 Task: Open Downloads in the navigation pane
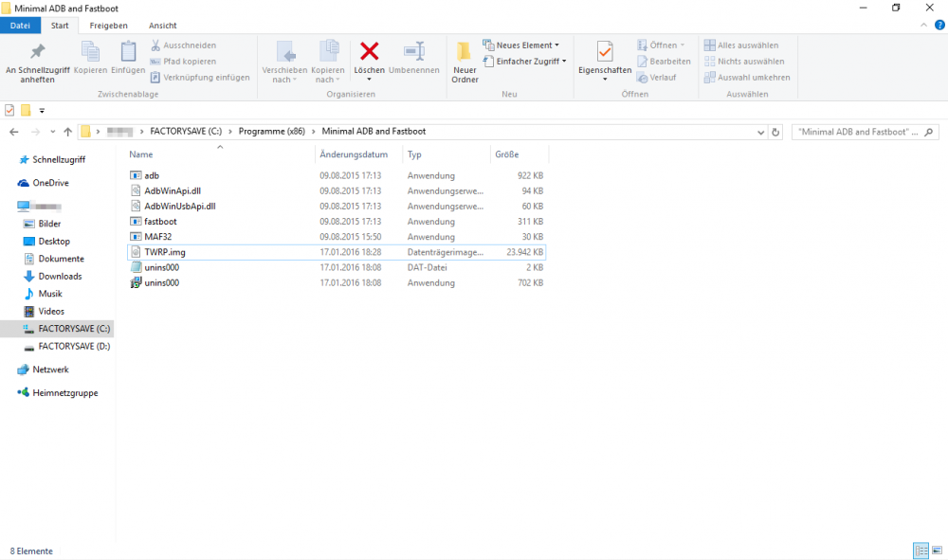(60, 277)
